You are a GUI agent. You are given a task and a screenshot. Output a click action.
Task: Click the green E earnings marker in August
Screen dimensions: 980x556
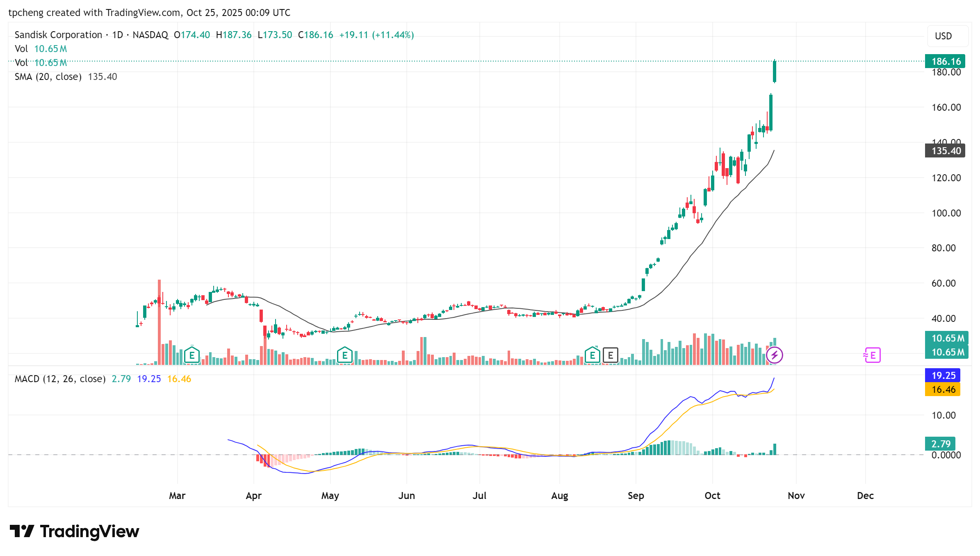point(592,355)
